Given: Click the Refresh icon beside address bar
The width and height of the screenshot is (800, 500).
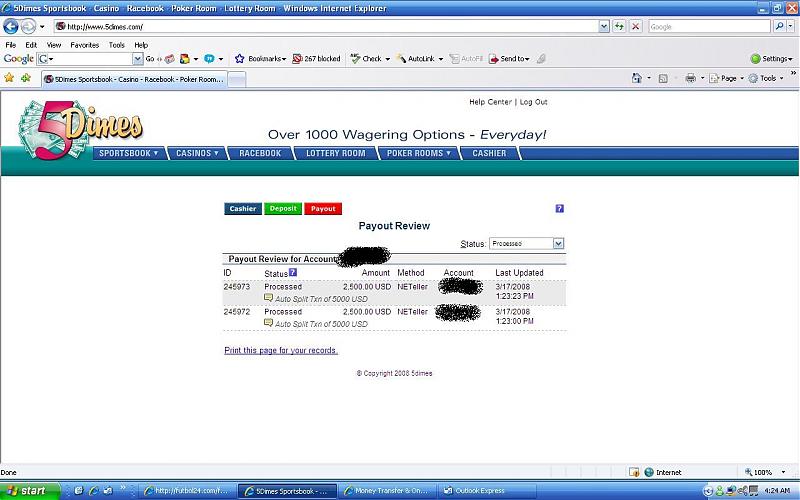Looking at the screenshot, I should 620,27.
